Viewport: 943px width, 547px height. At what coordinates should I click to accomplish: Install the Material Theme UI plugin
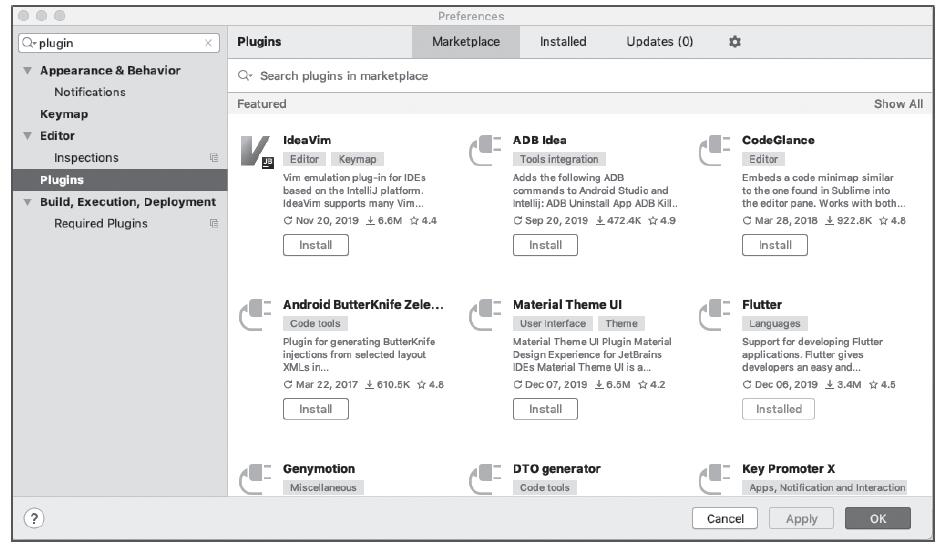click(545, 409)
